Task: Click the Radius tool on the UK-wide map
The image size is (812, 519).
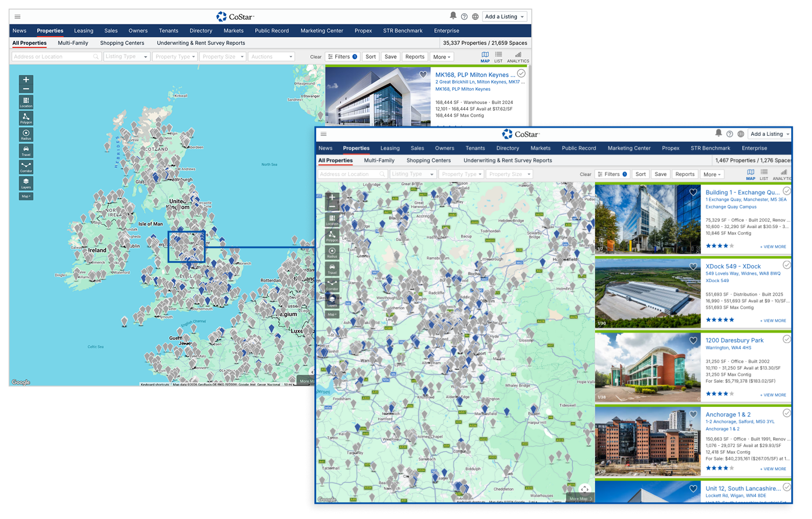Action: pyautogui.click(x=26, y=134)
